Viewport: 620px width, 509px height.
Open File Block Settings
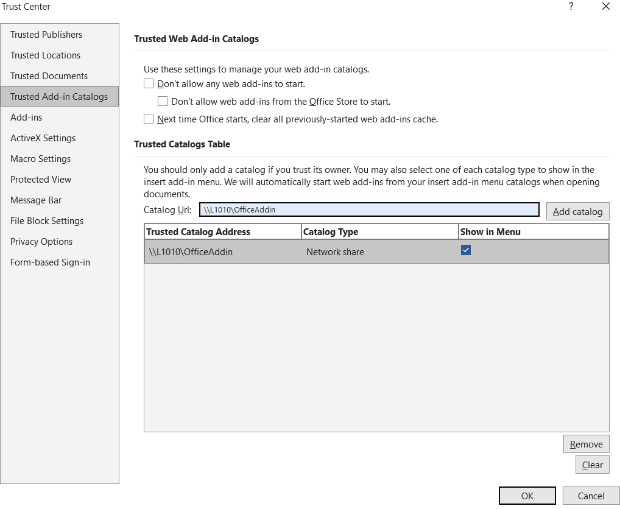(x=47, y=221)
